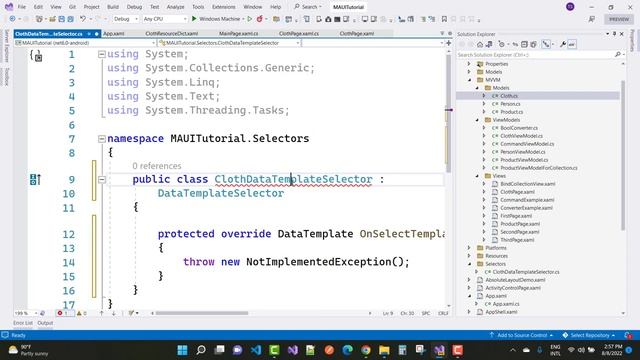Click Add to Source Control in status bar
Viewport: 640px width, 360px height.
pos(521,335)
